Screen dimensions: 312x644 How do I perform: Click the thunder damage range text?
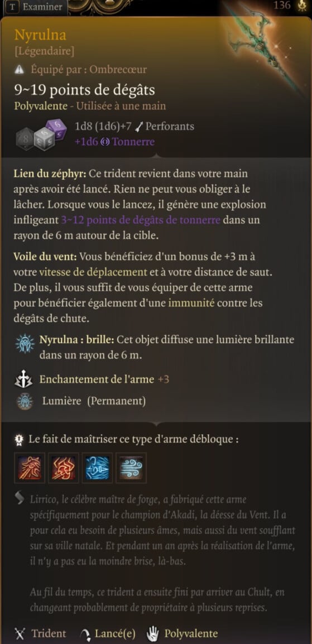pos(141,220)
